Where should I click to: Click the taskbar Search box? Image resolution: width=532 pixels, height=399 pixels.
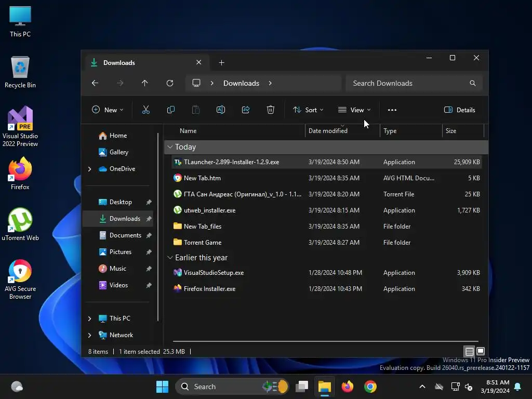[232, 387]
